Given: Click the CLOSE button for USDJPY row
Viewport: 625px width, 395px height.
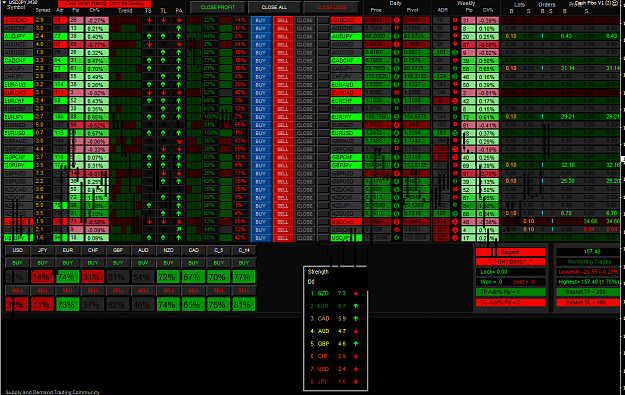Looking at the screenshot, I should point(305,238).
